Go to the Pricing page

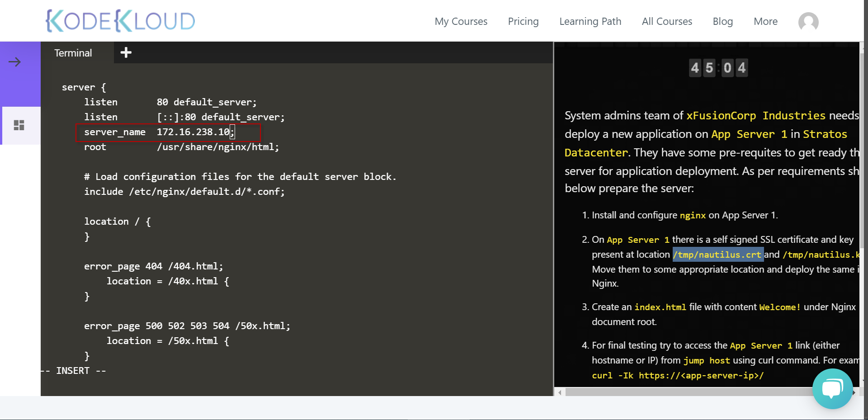coord(523,21)
